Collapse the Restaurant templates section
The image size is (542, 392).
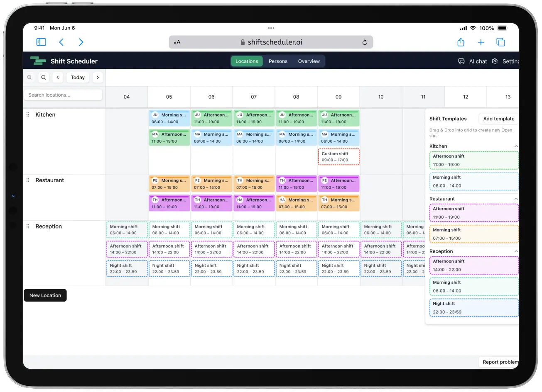(x=516, y=199)
